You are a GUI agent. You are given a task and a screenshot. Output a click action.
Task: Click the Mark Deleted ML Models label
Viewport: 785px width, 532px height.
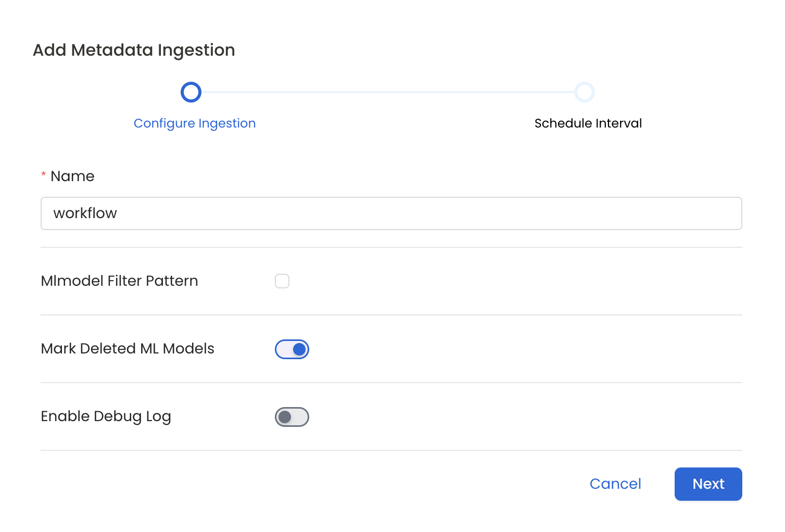coord(128,349)
